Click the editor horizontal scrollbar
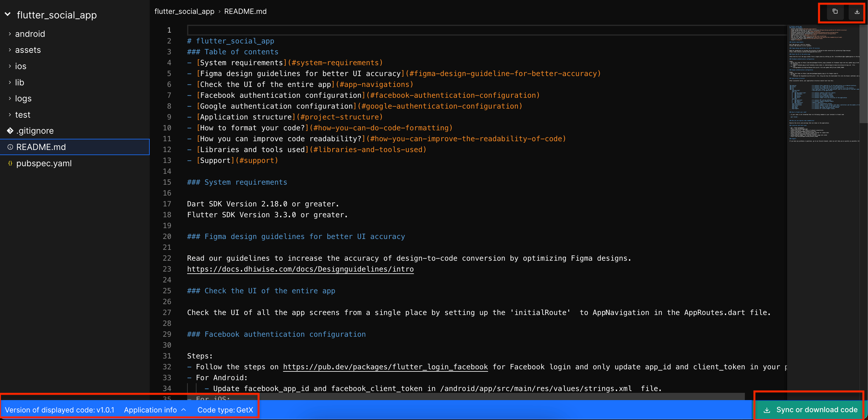The width and height of the screenshot is (868, 420). tap(466, 396)
